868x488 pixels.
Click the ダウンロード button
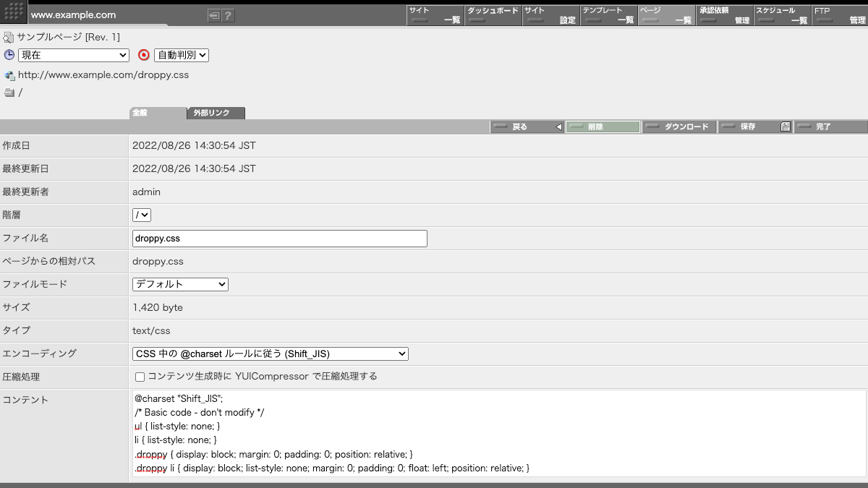coord(680,127)
